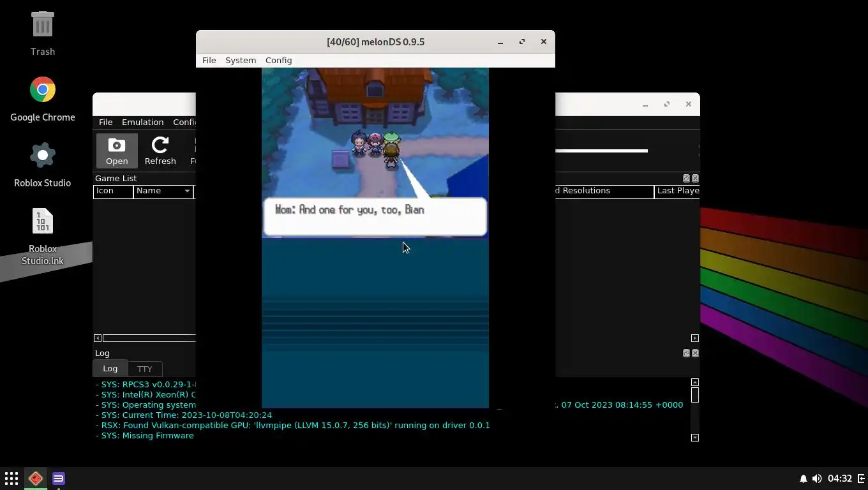868x490 pixels.
Task: Click the dialogue box reading 'And one for you'
Action: (x=375, y=217)
